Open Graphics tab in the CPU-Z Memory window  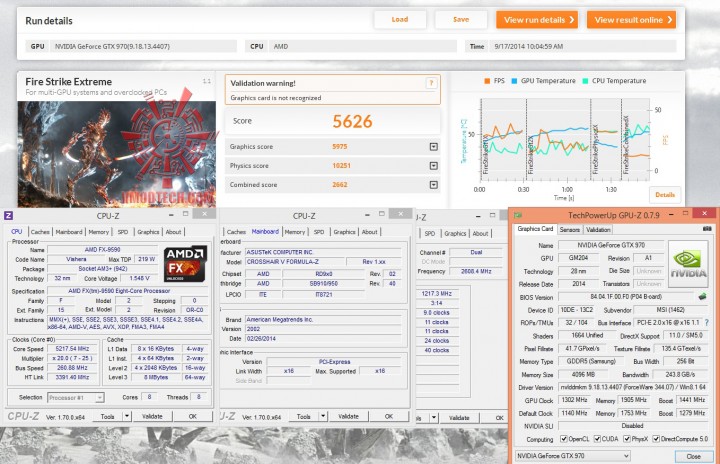coord(455,233)
